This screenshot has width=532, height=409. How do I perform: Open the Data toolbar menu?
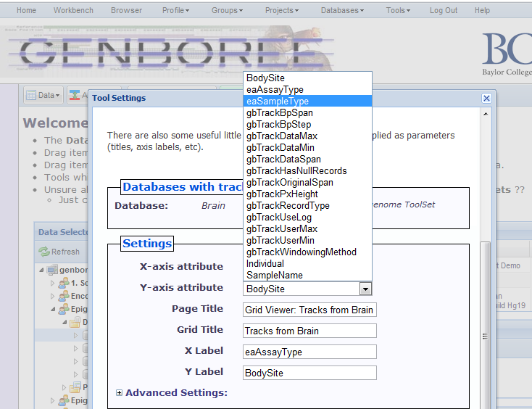pyautogui.click(x=43, y=95)
